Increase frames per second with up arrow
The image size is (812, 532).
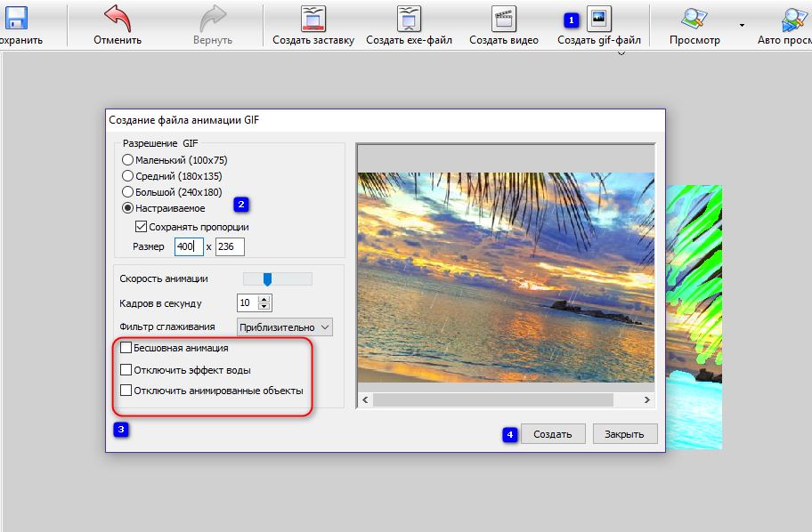coord(264,299)
